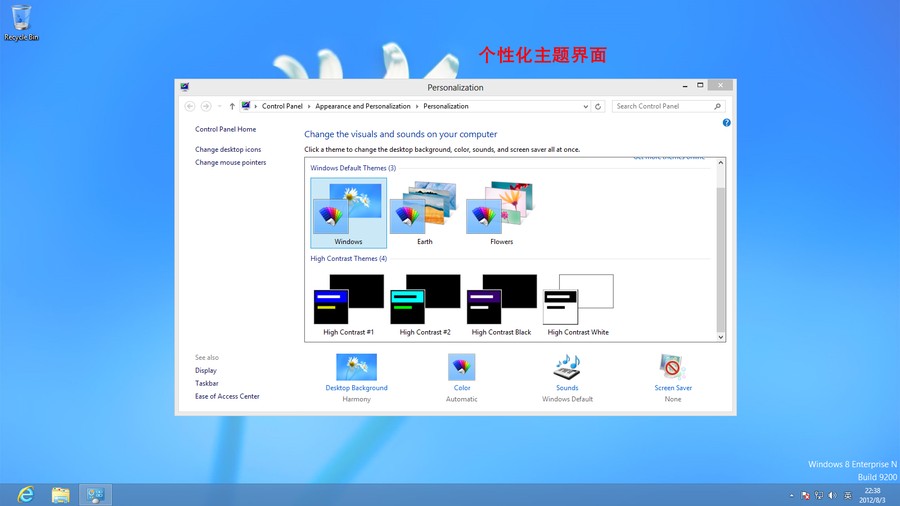
Task: Open Change mouse pointers link
Action: click(x=230, y=163)
